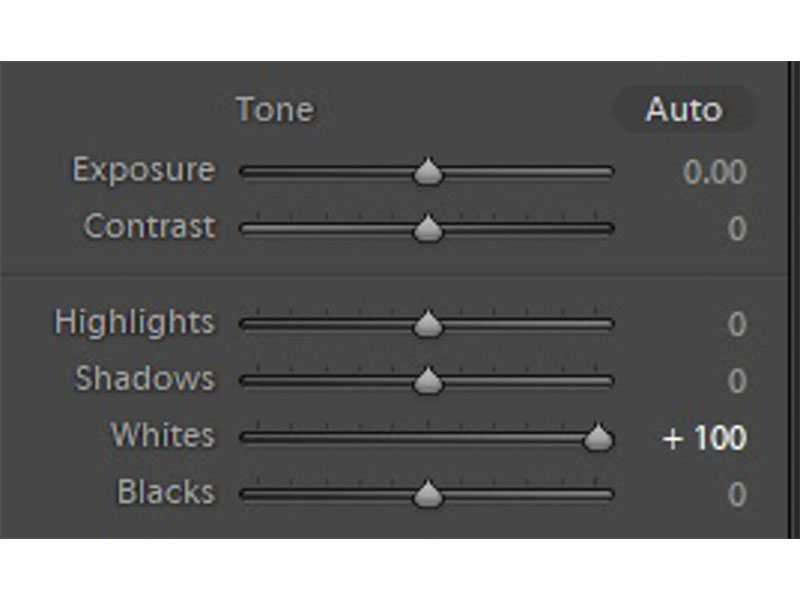This screenshot has height=600, width=800.
Task: Select the Highlights value field
Action: click(x=736, y=324)
